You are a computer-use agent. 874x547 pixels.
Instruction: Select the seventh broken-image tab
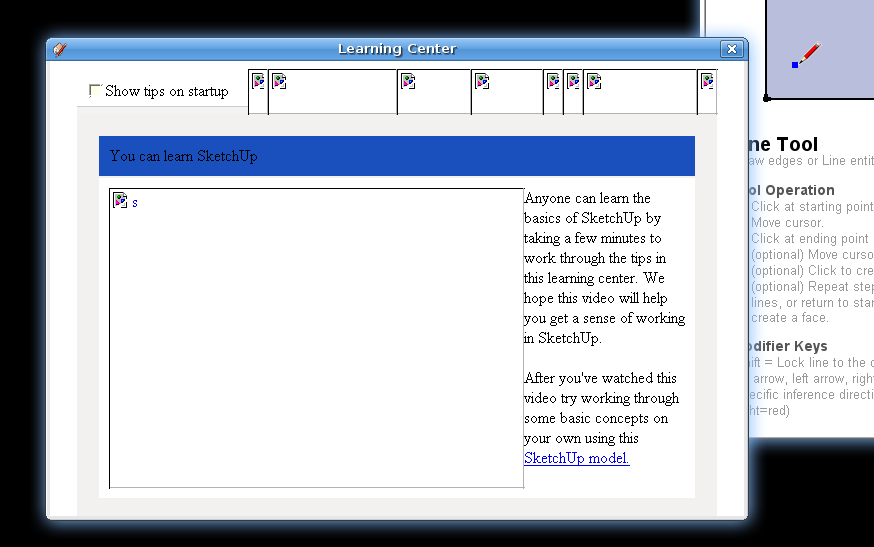tap(640, 92)
